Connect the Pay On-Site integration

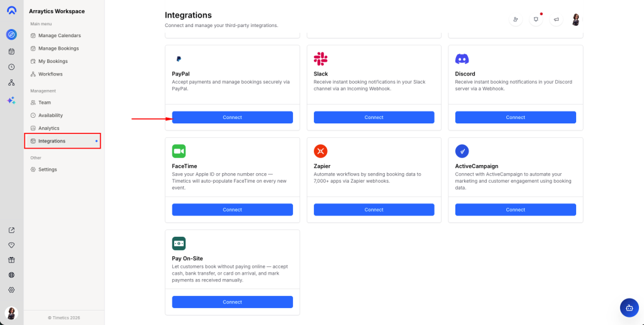(232, 302)
